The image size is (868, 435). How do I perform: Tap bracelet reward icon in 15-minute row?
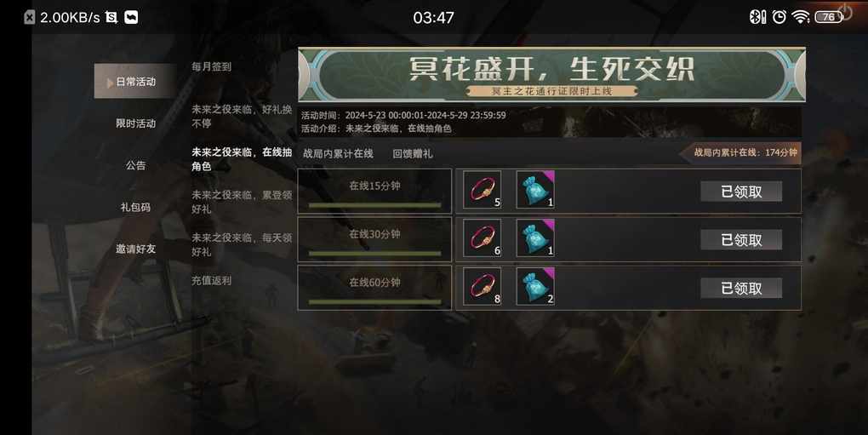(x=483, y=190)
